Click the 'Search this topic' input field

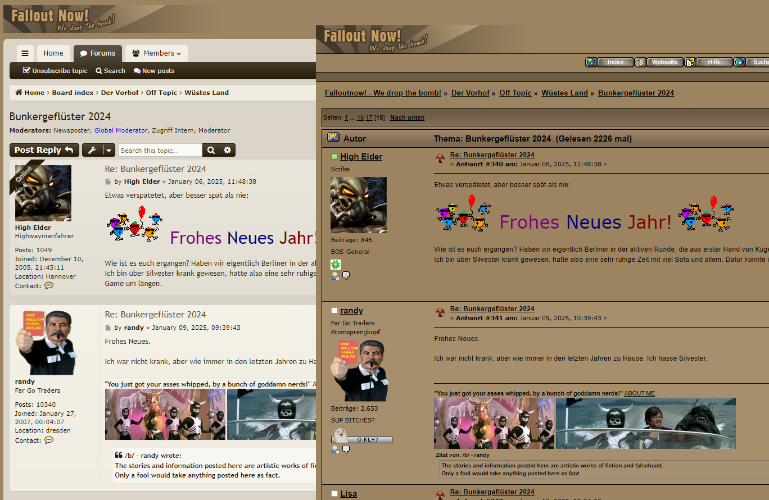(x=159, y=150)
